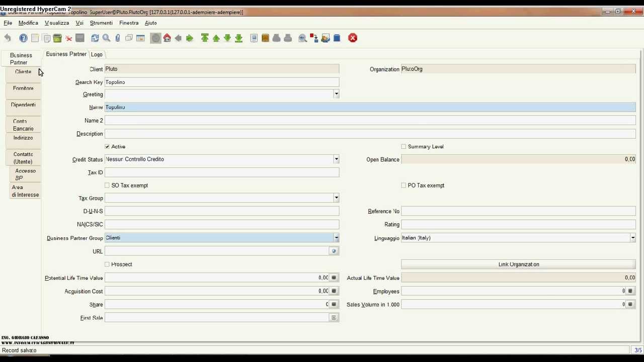
Task: Create a new record via toolbar
Action: click(x=35, y=38)
